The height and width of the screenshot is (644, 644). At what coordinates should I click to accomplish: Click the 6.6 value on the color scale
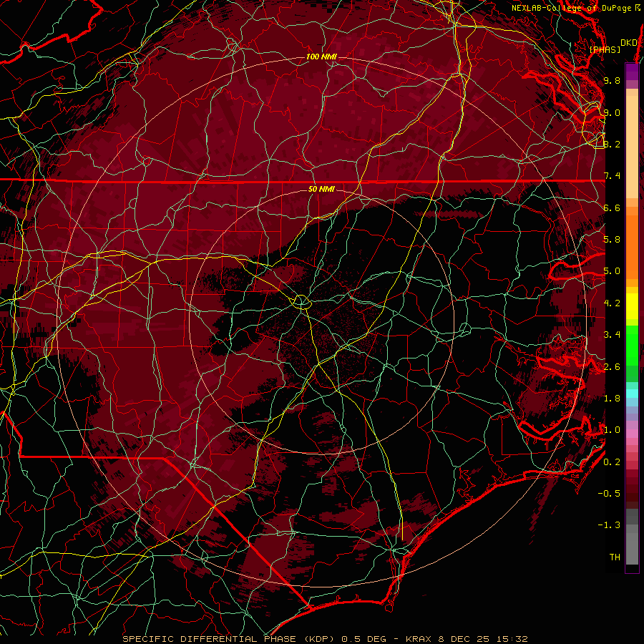coord(612,208)
